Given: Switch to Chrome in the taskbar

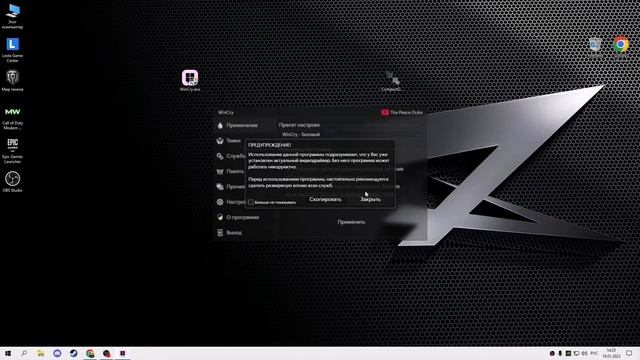Looking at the screenshot, I should (90, 353).
